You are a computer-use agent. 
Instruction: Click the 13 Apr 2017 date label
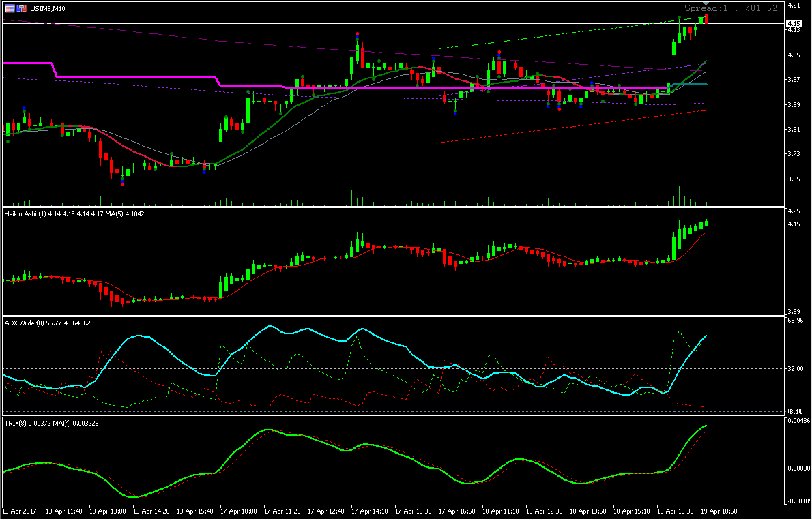coord(19,511)
